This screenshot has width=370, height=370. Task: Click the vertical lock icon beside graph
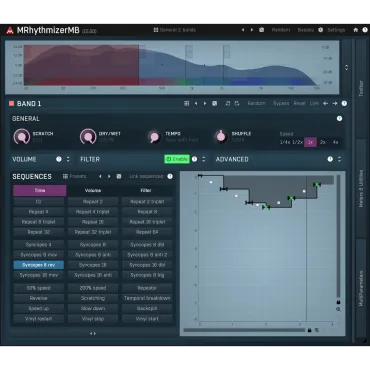coord(338,302)
